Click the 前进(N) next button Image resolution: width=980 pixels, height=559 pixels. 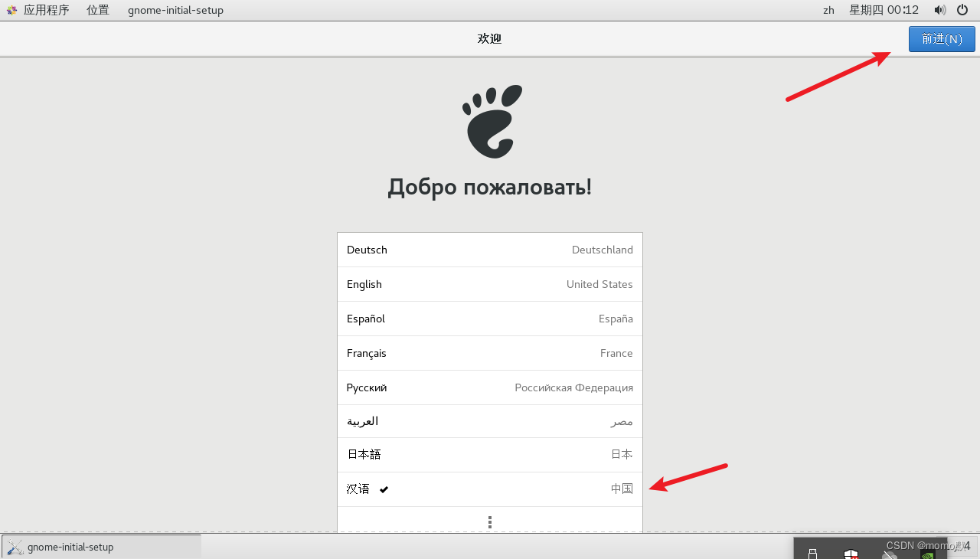point(942,39)
